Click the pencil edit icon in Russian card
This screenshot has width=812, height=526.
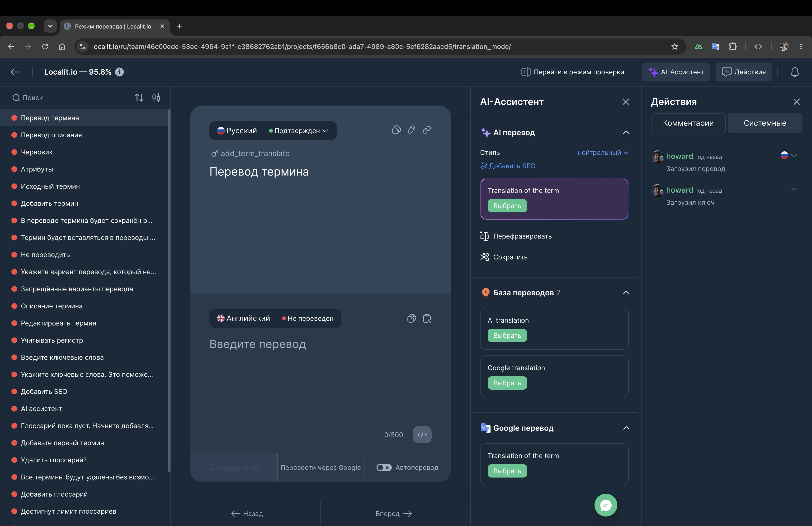click(411, 130)
